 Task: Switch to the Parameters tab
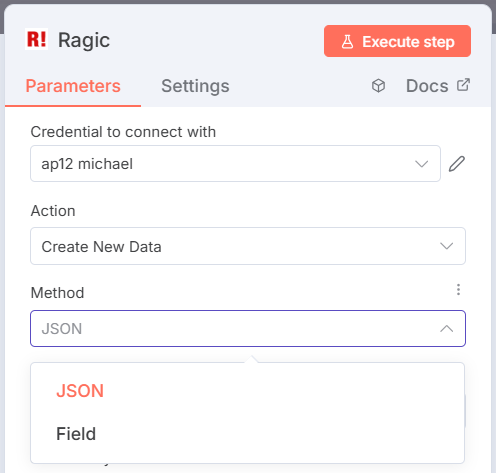(x=73, y=86)
